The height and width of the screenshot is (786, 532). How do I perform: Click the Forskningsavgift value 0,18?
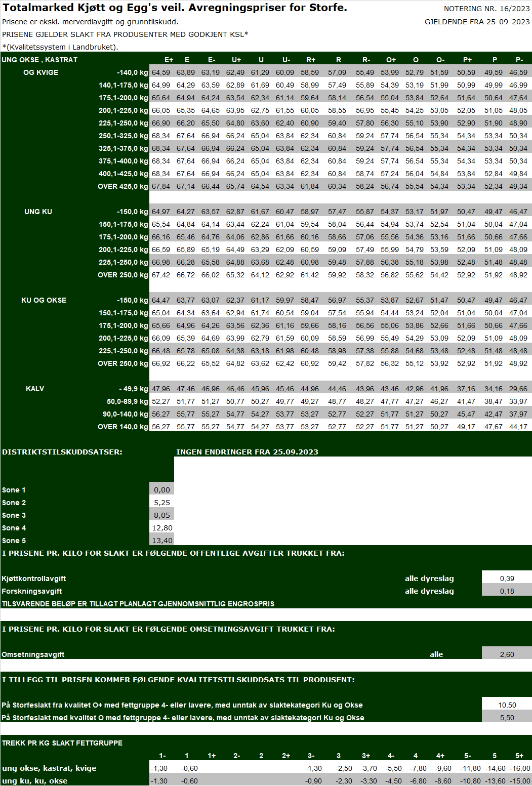(507, 591)
